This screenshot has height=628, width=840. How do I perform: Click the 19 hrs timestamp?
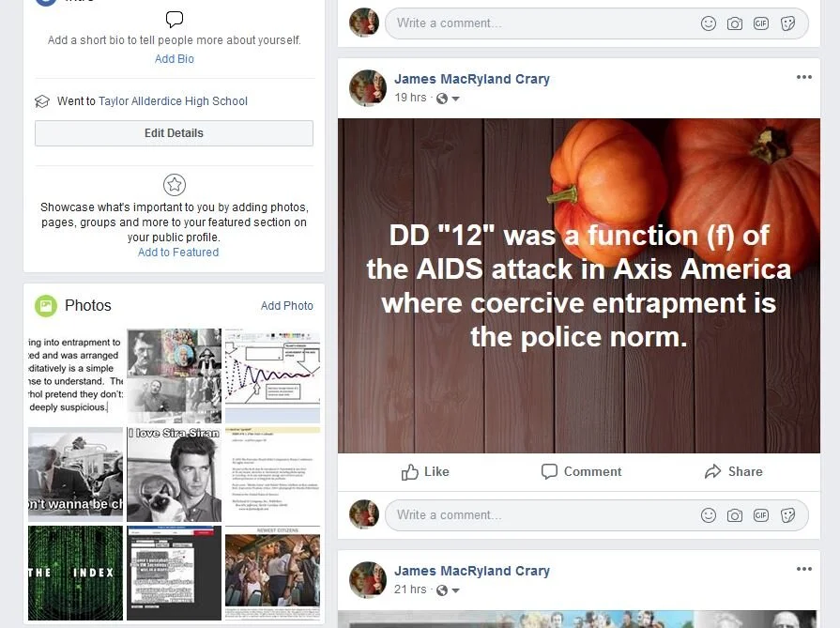pyautogui.click(x=410, y=98)
